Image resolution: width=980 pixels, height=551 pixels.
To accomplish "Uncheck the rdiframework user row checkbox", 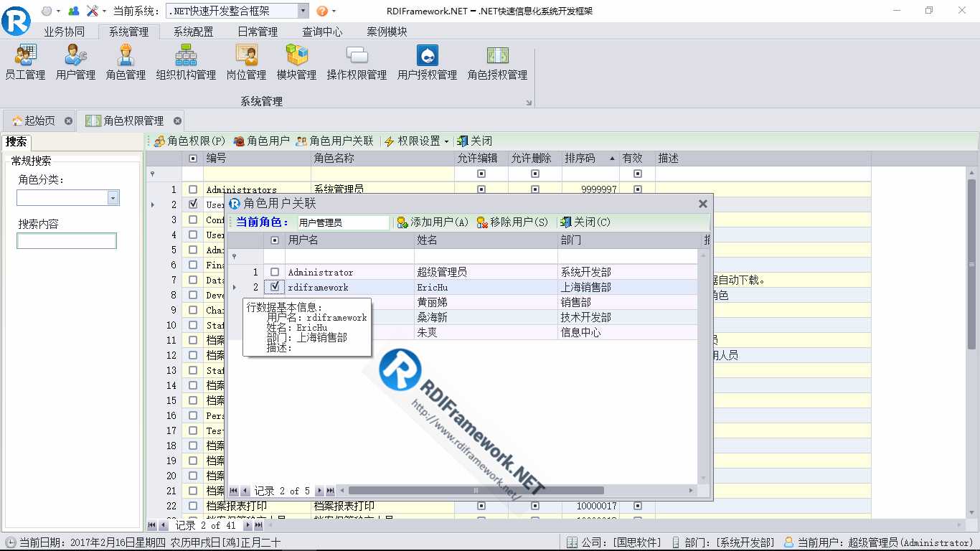I will coord(275,287).
